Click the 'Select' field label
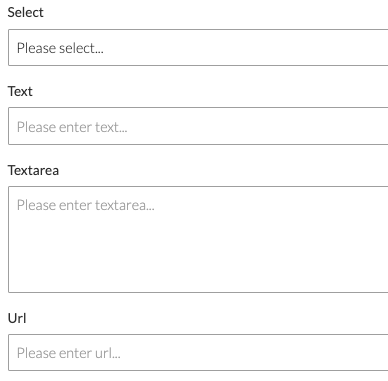This screenshot has height=381, width=388. pyautogui.click(x=25, y=12)
